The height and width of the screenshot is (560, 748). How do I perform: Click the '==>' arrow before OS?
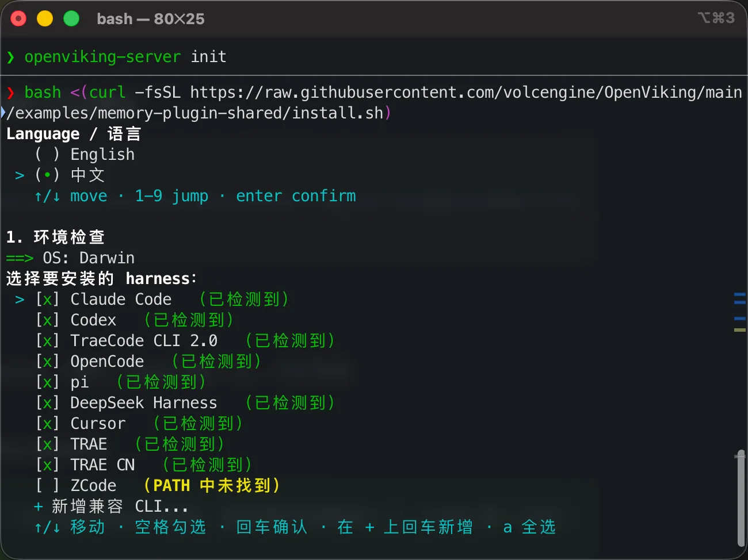(20, 258)
